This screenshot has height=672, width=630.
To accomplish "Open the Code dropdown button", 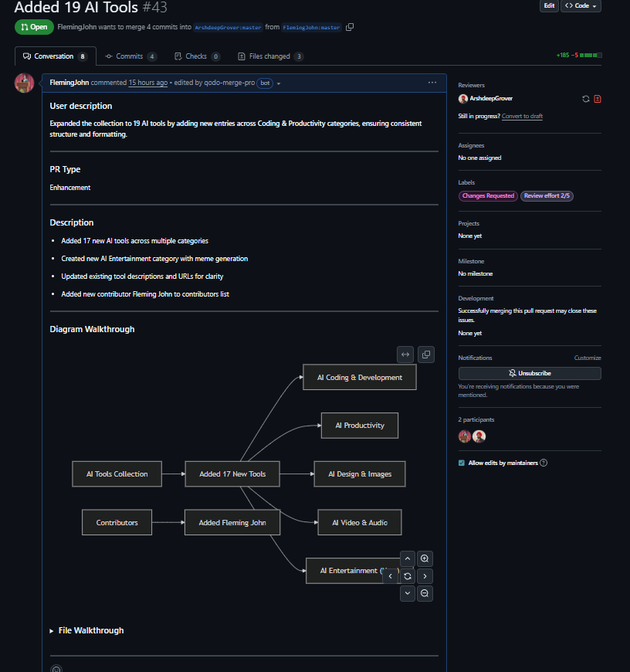I will (581, 5).
